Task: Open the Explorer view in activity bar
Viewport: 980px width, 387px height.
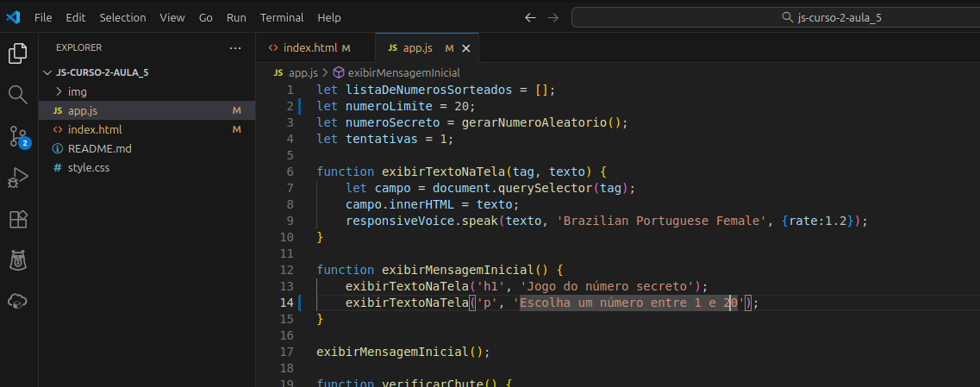Action: click(x=18, y=53)
